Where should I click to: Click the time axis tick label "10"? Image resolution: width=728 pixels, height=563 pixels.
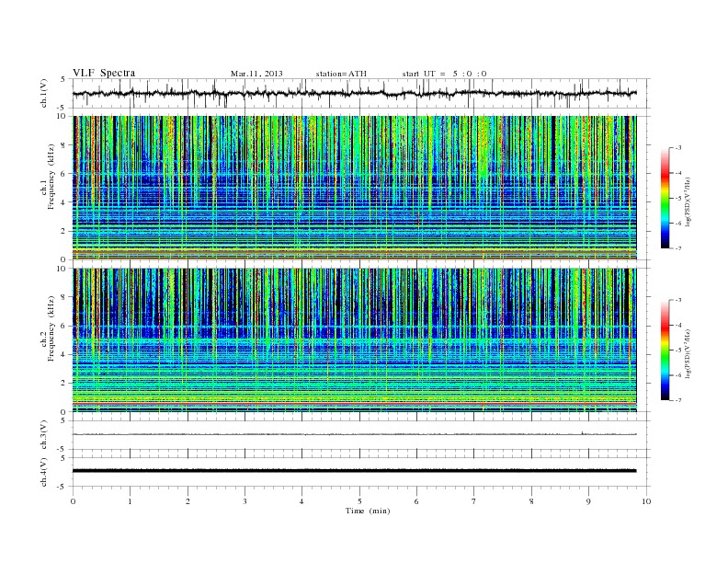click(646, 501)
